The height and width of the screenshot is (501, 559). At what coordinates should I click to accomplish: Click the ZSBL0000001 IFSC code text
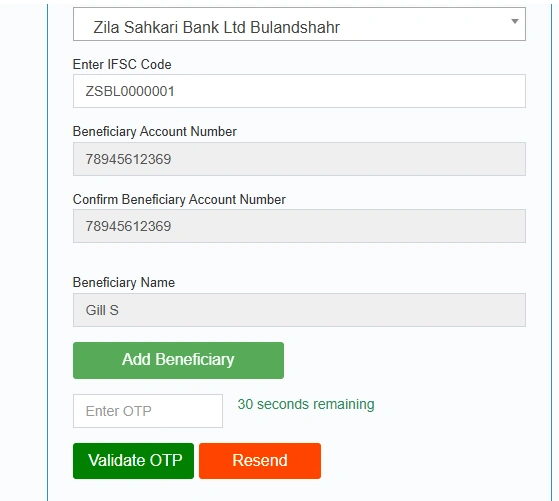130,91
